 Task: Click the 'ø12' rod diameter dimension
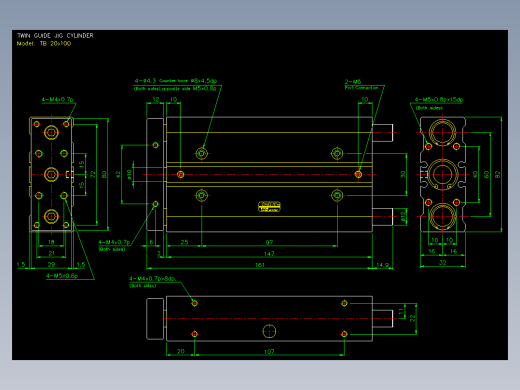click(403, 217)
